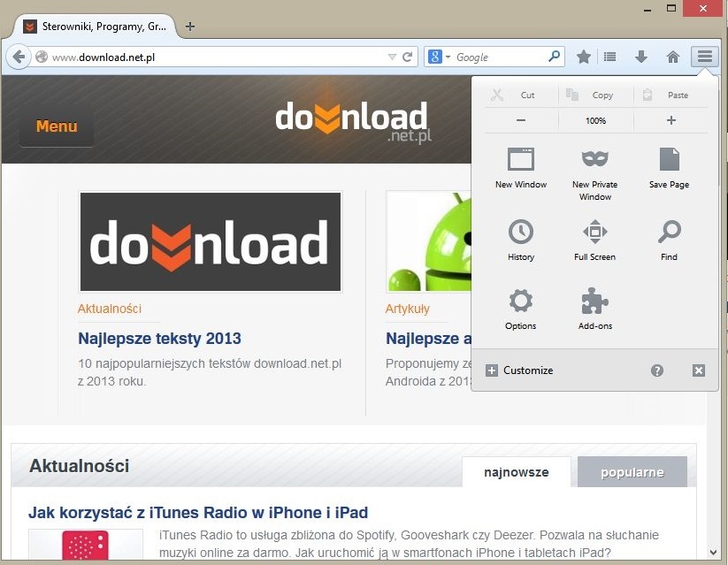Open Find in the menu panel

pyautogui.click(x=669, y=241)
